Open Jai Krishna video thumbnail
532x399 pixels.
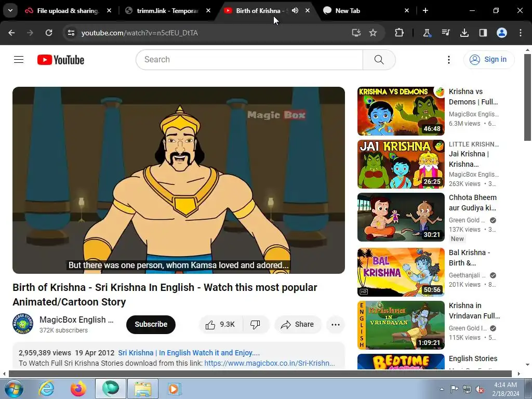(x=401, y=164)
